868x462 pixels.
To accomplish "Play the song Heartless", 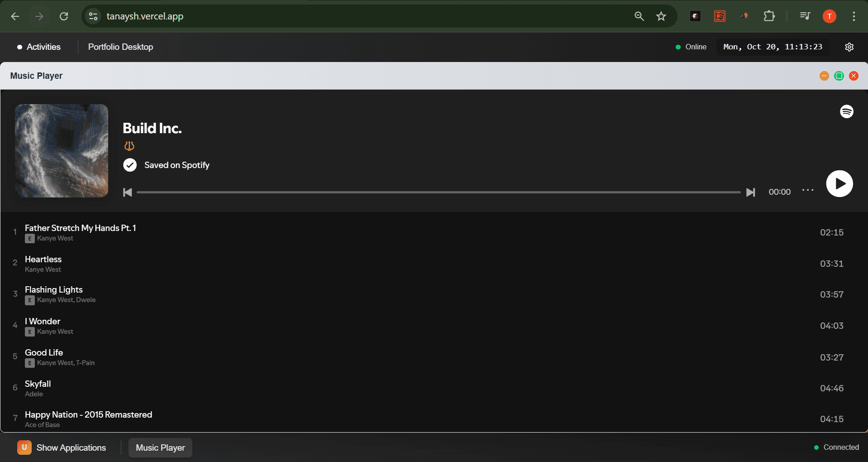I will tap(43, 260).
